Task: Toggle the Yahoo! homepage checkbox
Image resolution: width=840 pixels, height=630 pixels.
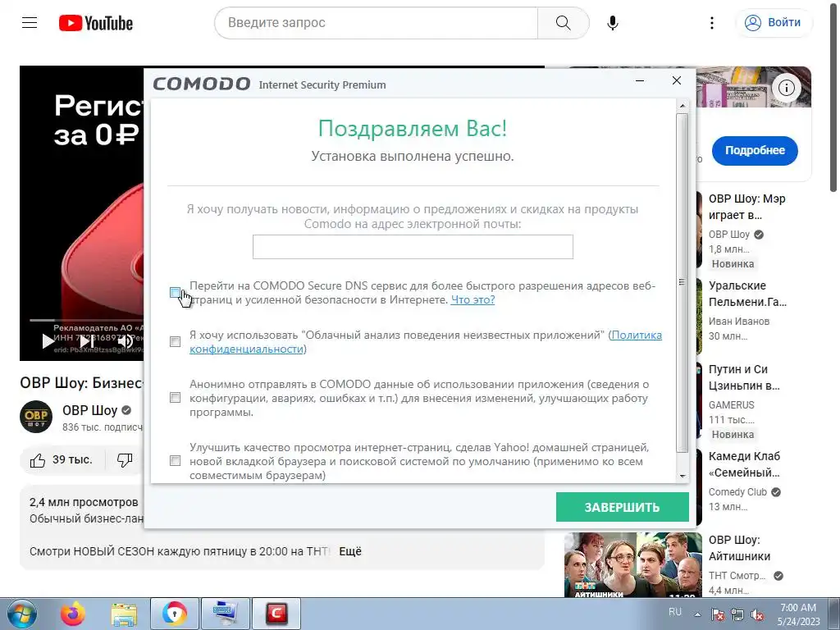Action: 176,461
